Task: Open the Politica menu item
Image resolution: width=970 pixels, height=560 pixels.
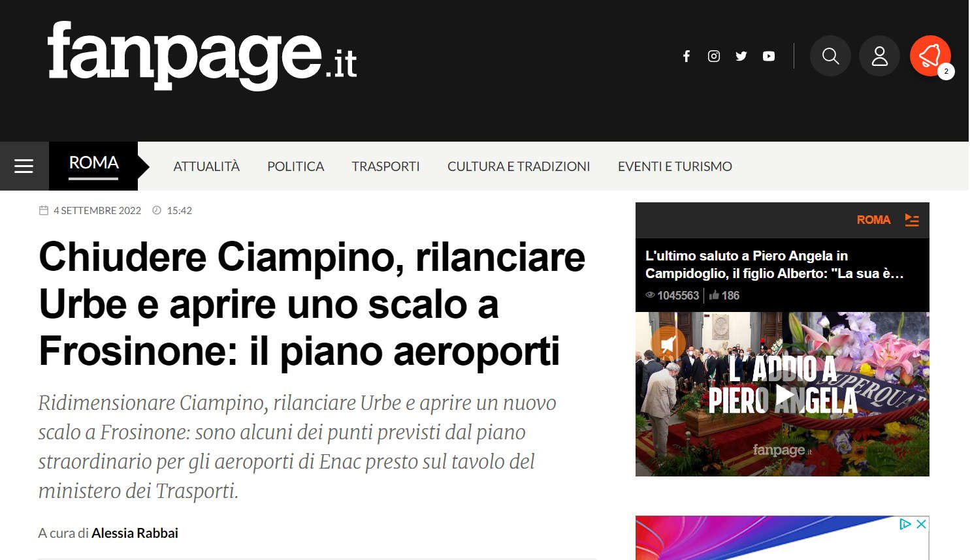Action: click(x=295, y=166)
